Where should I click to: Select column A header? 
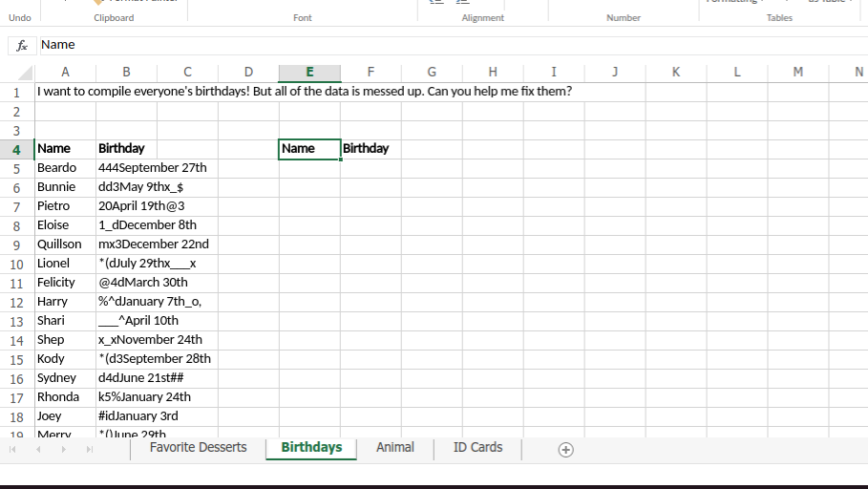[x=65, y=73]
